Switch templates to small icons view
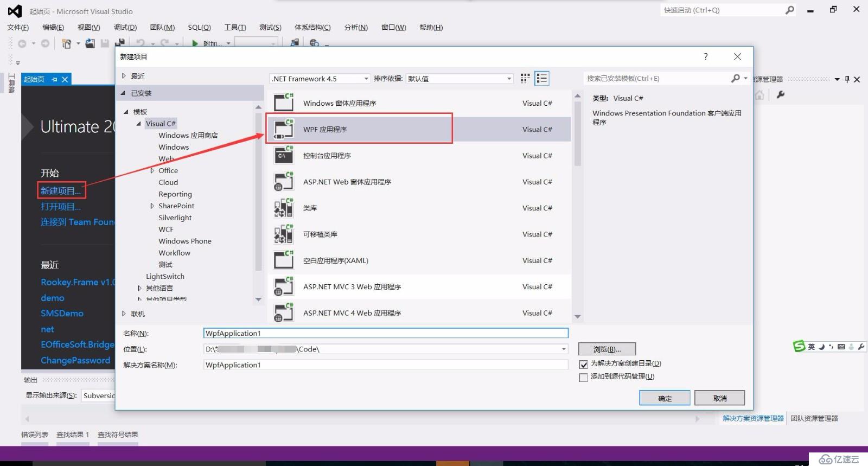 pos(525,79)
